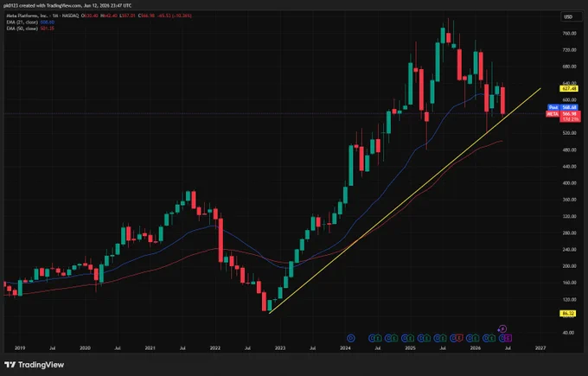Click the EMA 21 value readout in blue
The width and height of the screenshot is (588, 376).
click(x=48, y=22)
